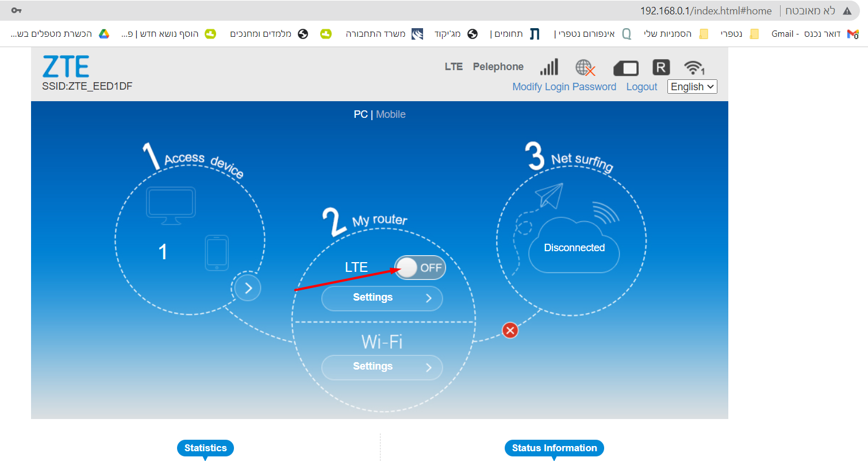Click the red X connection error icon
The height and width of the screenshot is (461, 868).
[510, 330]
